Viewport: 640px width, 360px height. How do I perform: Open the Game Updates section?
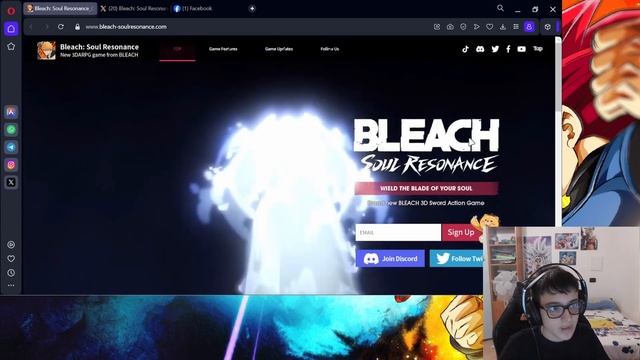[279, 49]
